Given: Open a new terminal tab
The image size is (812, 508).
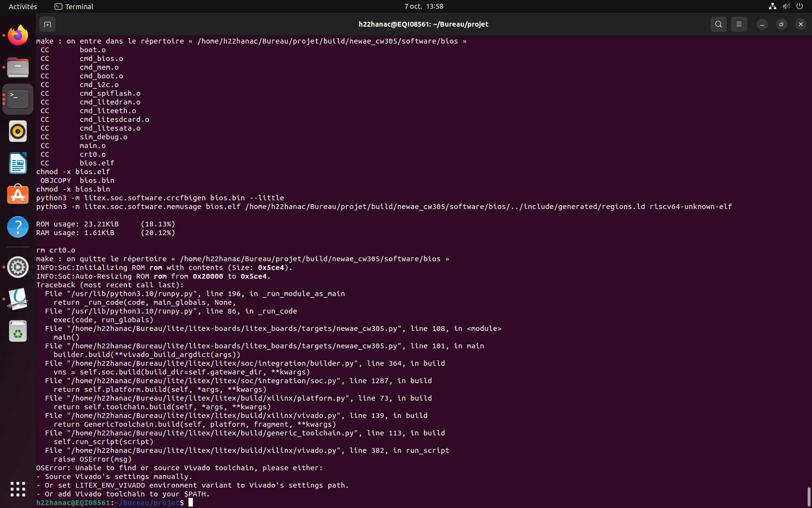Looking at the screenshot, I should 47,24.
